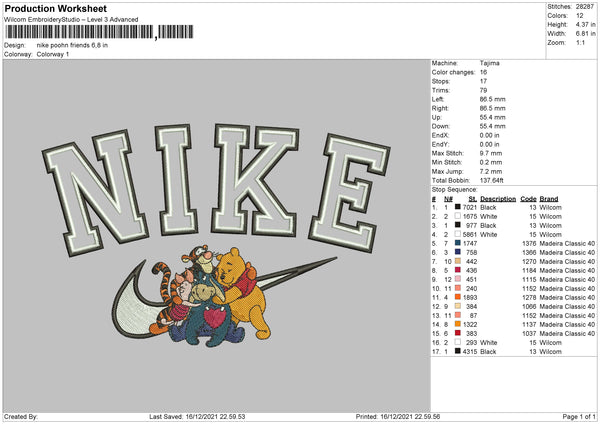Select the peach swatch with 384 stitches

click(x=458, y=306)
